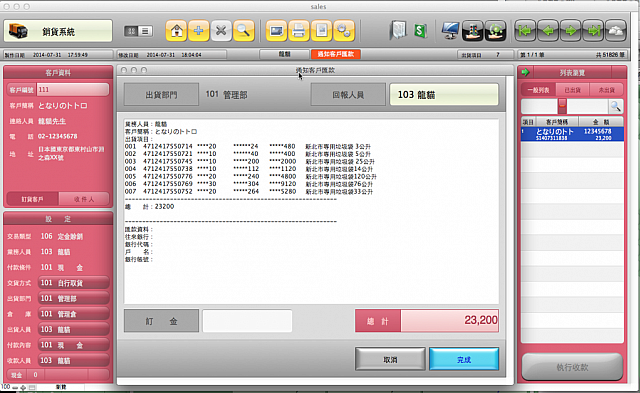
Task: Go to last record arrow
Action: 593,31
